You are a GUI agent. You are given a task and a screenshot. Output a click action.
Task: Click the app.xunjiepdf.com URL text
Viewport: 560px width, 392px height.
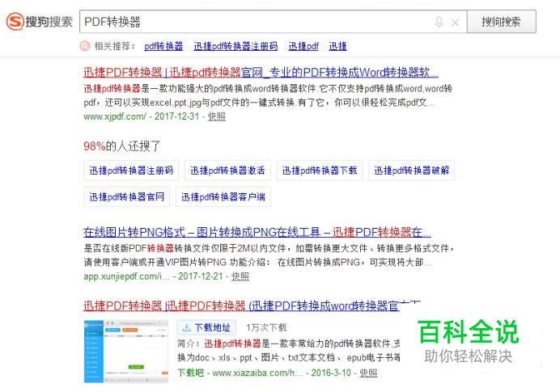(126, 276)
